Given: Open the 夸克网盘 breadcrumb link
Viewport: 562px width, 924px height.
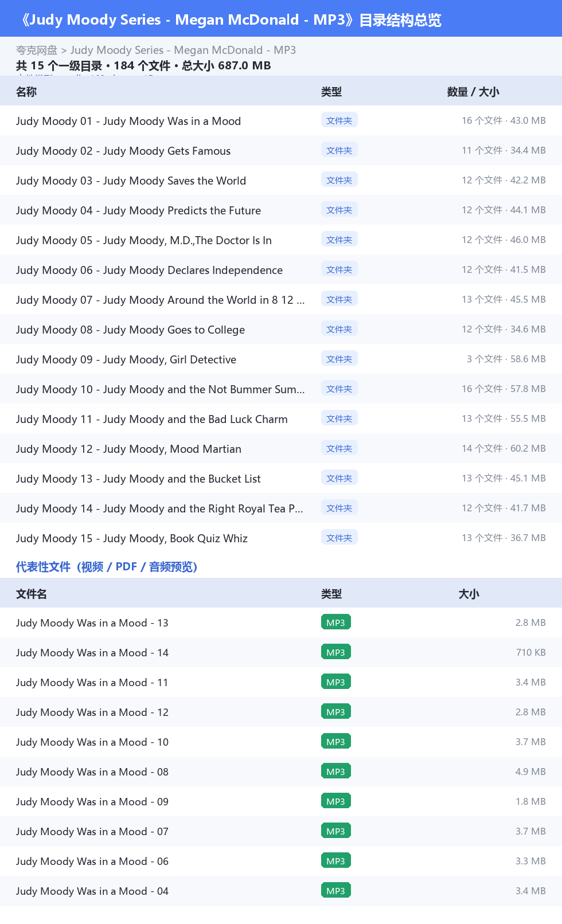Looking at the screenshot, I should (x=37, y=50).
